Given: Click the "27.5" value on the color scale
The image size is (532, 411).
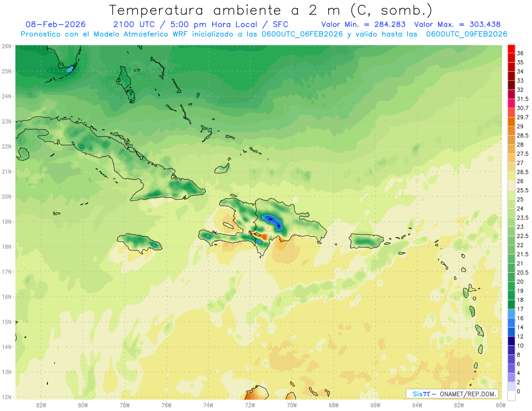Looking at the screenshot, I should pyautogui.click(x=523, y=154).
